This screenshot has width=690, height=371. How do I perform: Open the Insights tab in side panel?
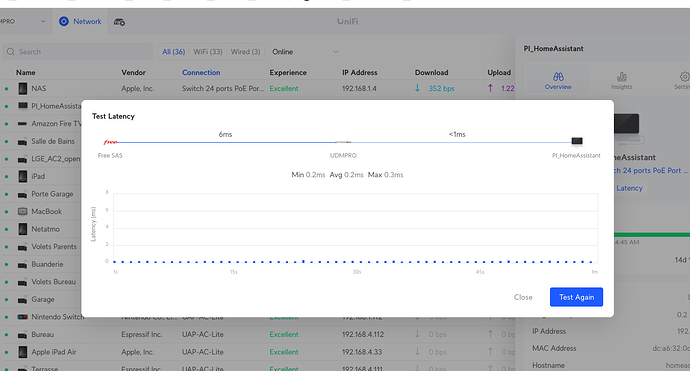(621, 81)
